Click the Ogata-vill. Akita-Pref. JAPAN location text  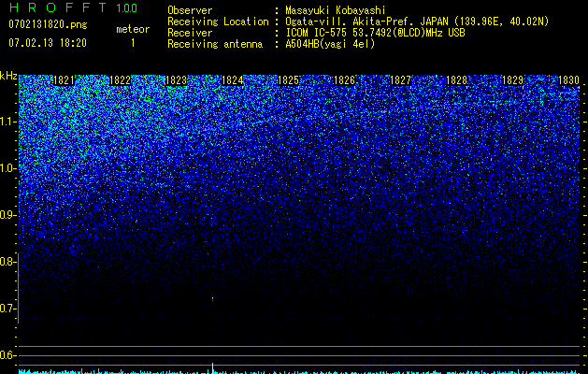[419, 22]
